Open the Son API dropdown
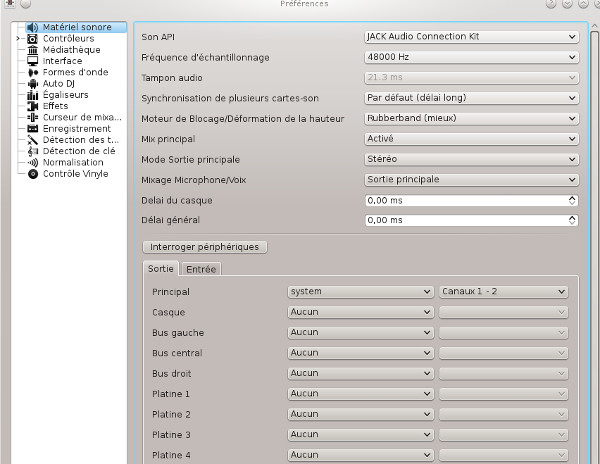This screenshot has width=600, height=464. point(471,36)
